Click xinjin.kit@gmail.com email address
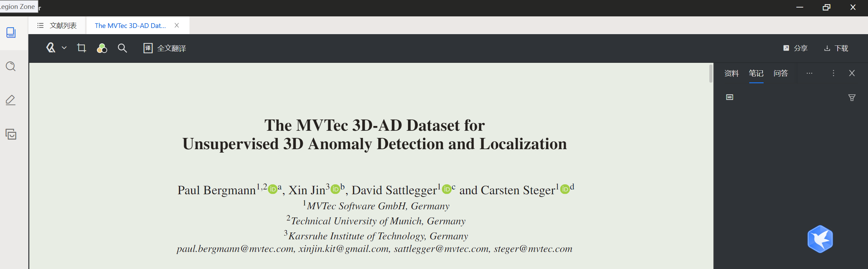Screen dimensions: 868x269 click(x=343, y=249)
